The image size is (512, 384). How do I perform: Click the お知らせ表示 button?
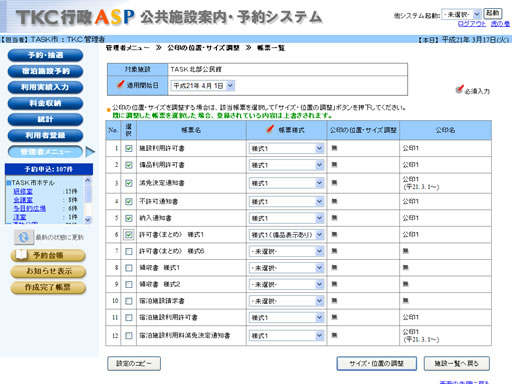[48, 271]
